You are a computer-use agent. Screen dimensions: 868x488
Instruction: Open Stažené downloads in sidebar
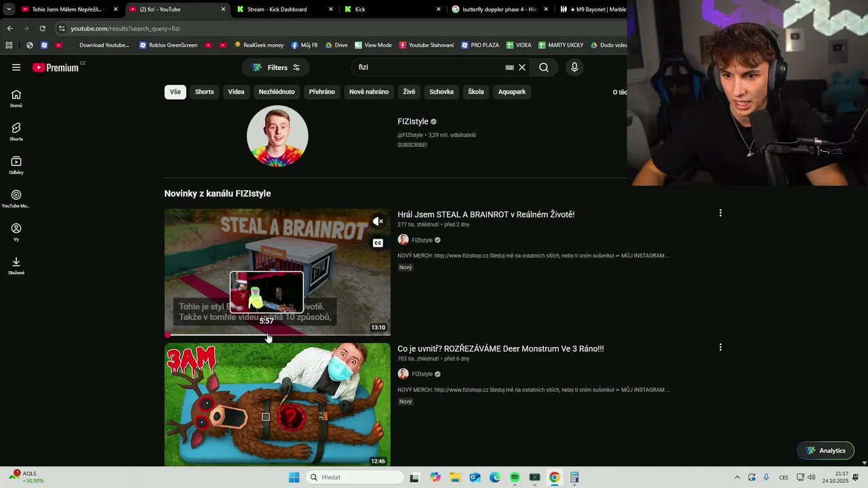pos(16,266)
